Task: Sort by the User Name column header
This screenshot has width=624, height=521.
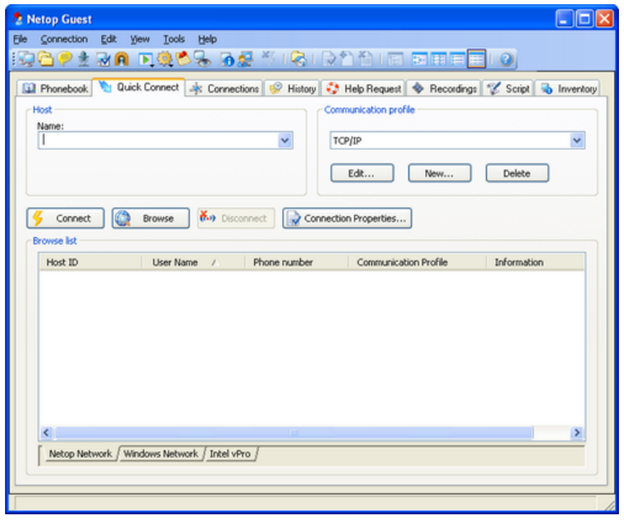Action: pos(193,262)
